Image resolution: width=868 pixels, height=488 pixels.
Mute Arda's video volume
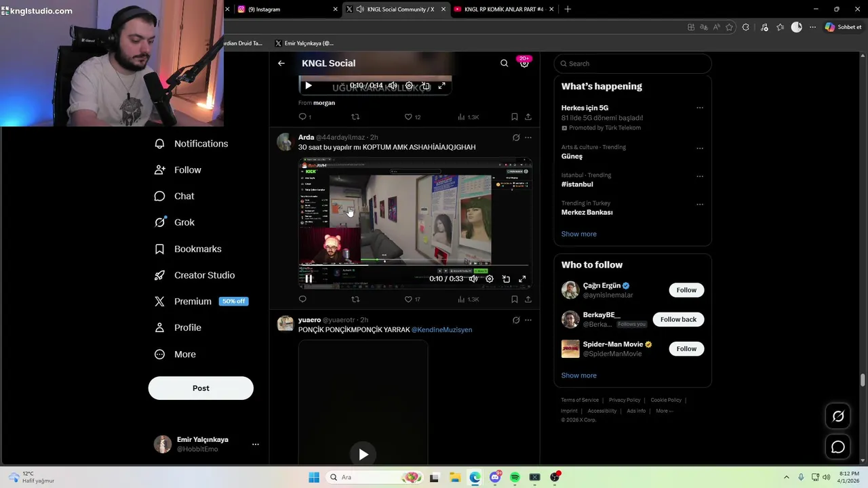coord(473,279)
